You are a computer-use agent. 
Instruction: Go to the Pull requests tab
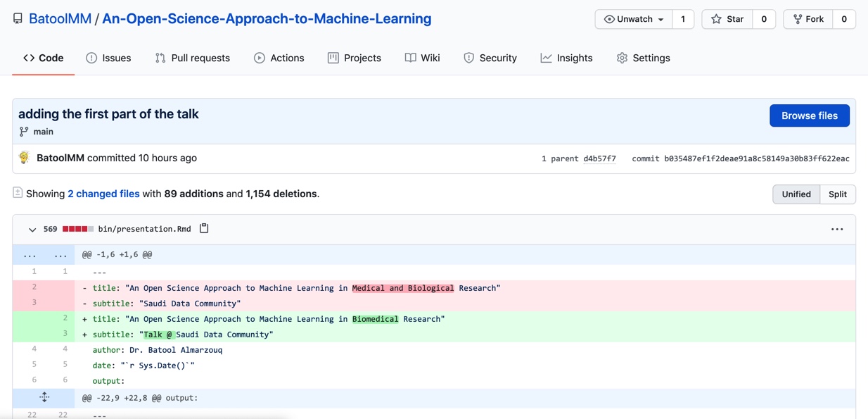click(192, 58)
